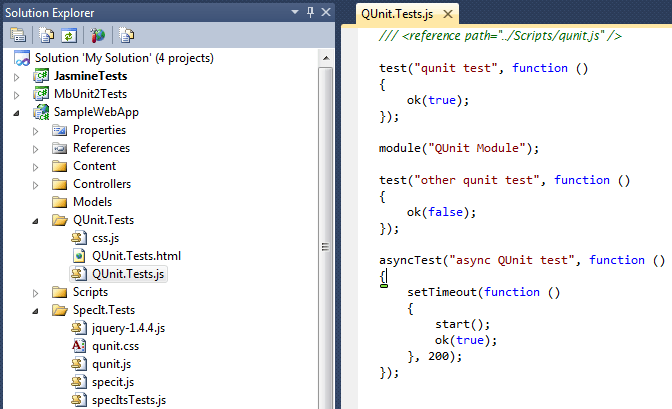Image resolution: width=672 pixels, height=409 pixels.
Task: Collapse the SampleWebApp project node
Action: coord(16,113)
